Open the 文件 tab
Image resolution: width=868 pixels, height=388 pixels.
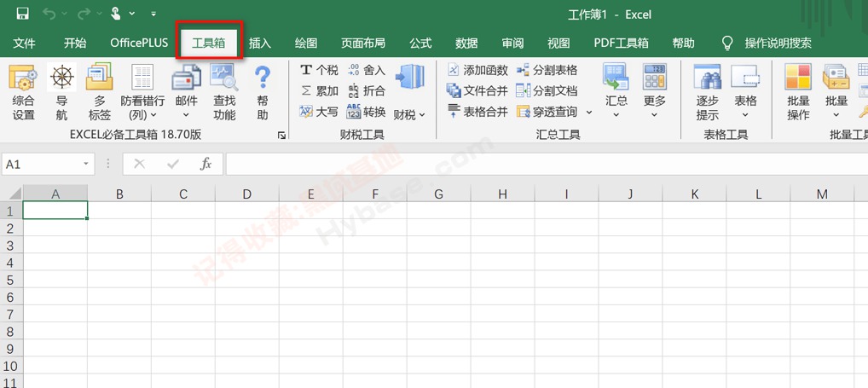coord(25,43)
